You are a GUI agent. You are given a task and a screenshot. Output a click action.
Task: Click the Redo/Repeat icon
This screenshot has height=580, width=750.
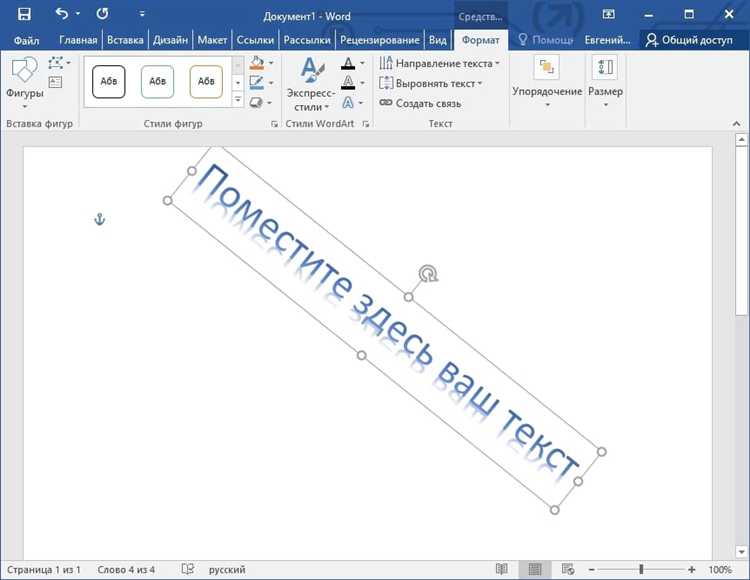102,14
